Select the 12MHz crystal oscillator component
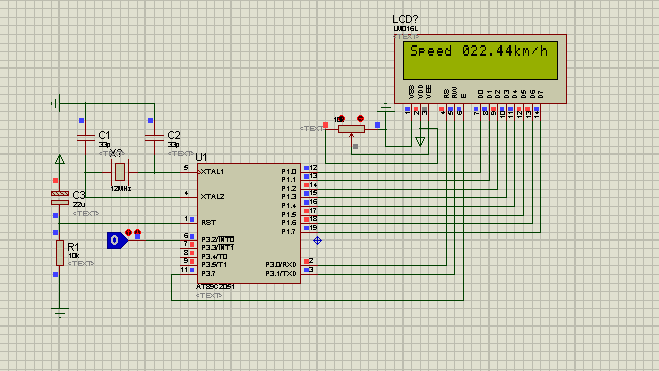Viewport: 659px width, 371px height. (x=120, y=172)
